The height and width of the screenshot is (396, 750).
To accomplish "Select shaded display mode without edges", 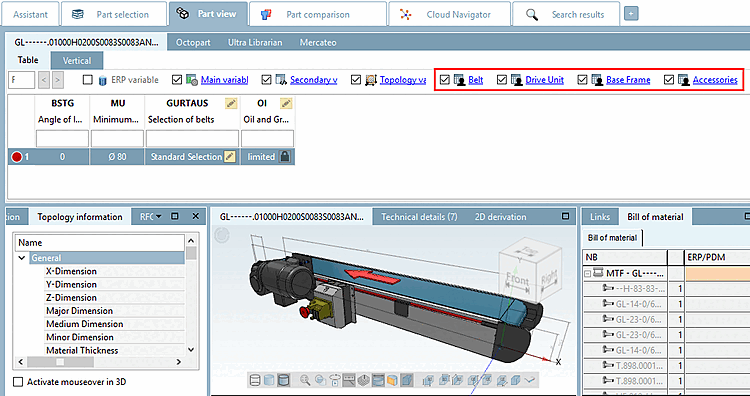I will click(269, 380).
